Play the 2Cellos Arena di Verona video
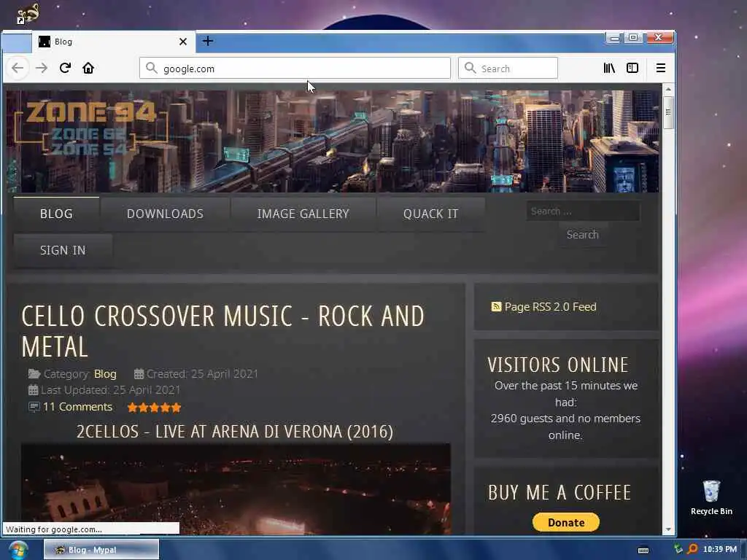The width and height of the screenshot is (747, 560). pyautogui.click(x=236, y=489)
